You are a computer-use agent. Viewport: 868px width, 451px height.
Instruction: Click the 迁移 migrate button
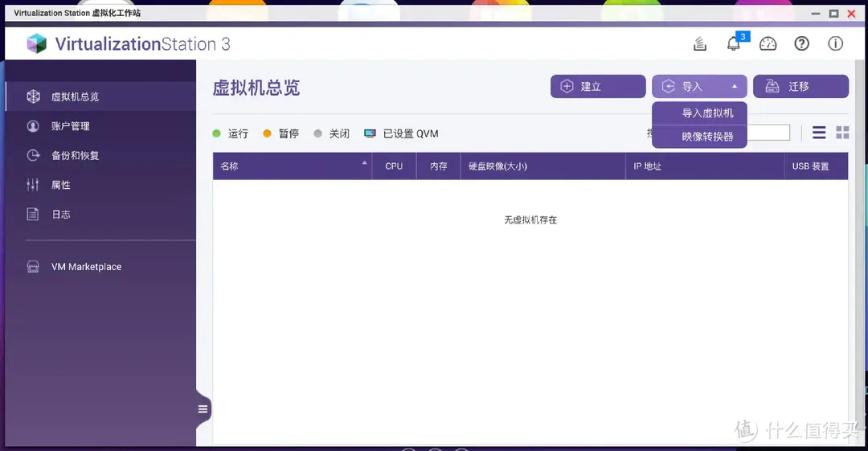pyautogui.click(x=800, y=87)
